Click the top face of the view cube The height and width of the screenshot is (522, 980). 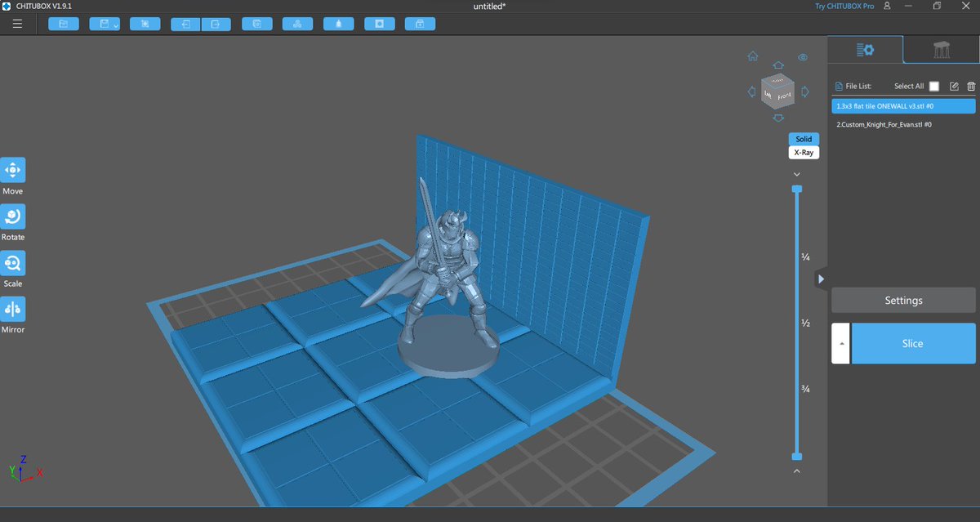coord(777,80)
